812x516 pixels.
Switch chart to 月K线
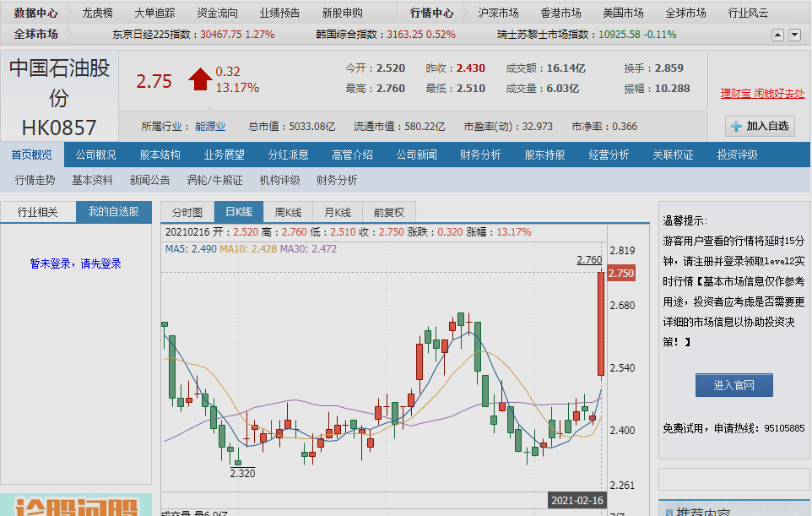coord(338,213)
